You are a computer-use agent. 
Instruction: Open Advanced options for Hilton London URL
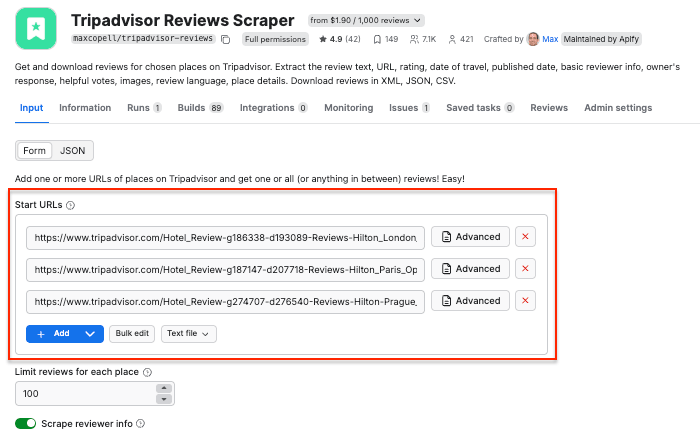[x=470, y=237]
